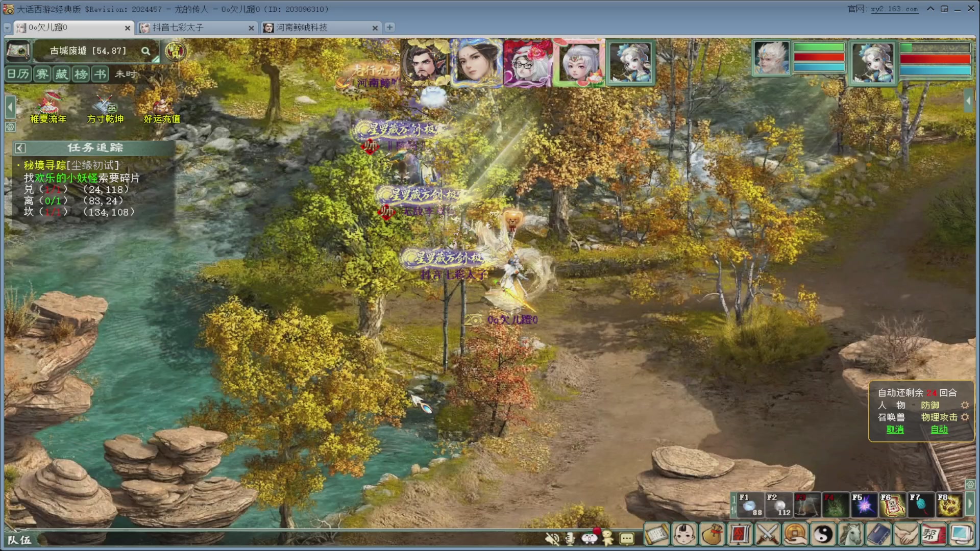The height and width of the screenshot is (551, 980).
Task: Open the yellow chat bubble icon
Action: coord(627,538)
